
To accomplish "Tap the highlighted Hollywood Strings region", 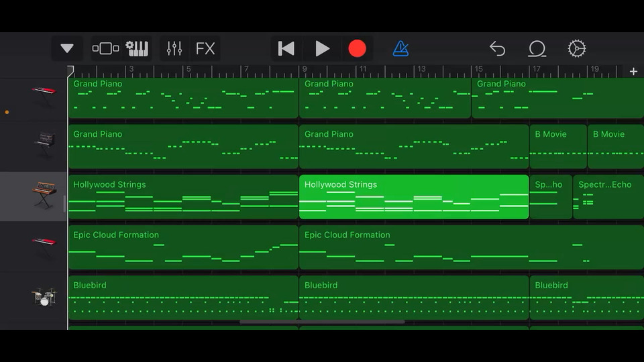I will pyautogui.click(x=414, y=197).
